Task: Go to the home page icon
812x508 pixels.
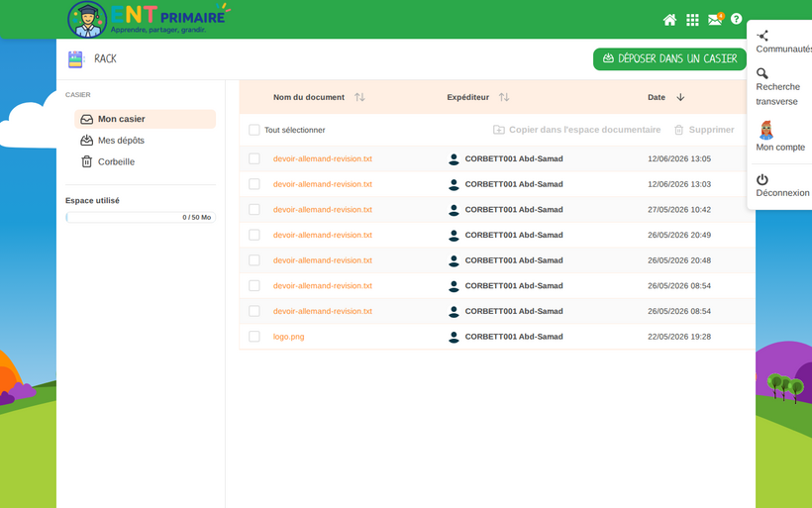Action: [x=669, y=20]
